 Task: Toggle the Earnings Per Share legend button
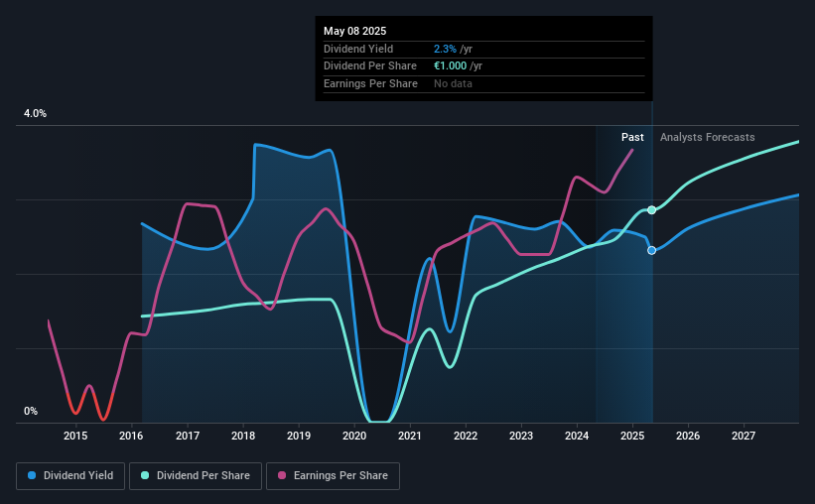pyautogui.click(x=333, y=476)
